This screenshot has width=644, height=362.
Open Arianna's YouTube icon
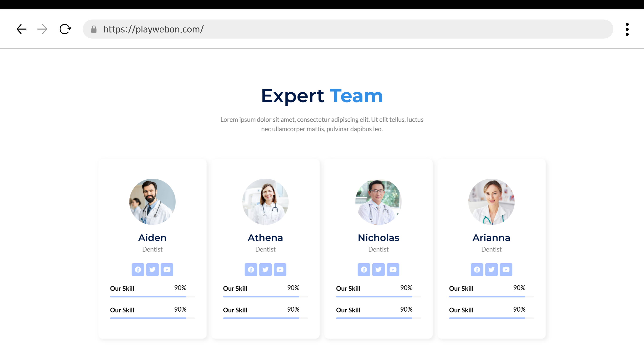tap(506, 270)
